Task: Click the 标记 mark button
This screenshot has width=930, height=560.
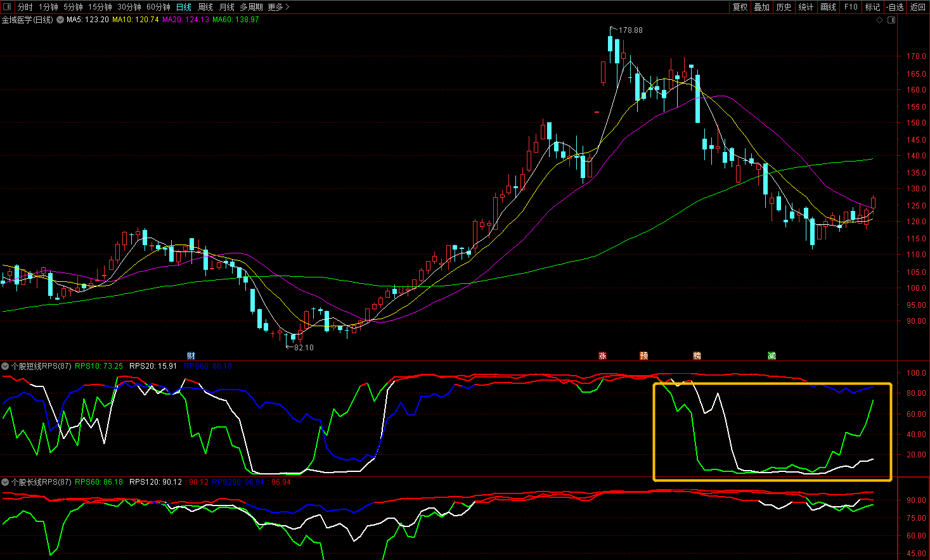Action: (873, 7)
